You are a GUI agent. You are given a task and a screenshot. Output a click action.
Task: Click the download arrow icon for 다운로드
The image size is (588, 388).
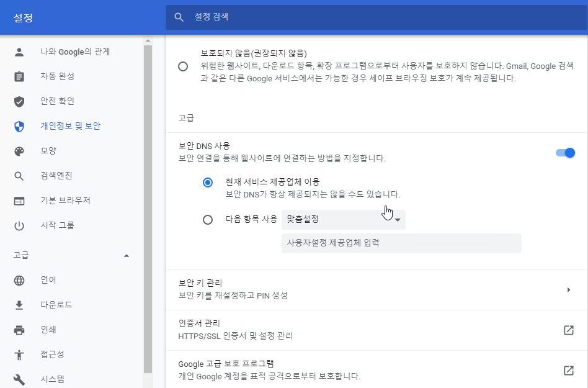(19, 305)
